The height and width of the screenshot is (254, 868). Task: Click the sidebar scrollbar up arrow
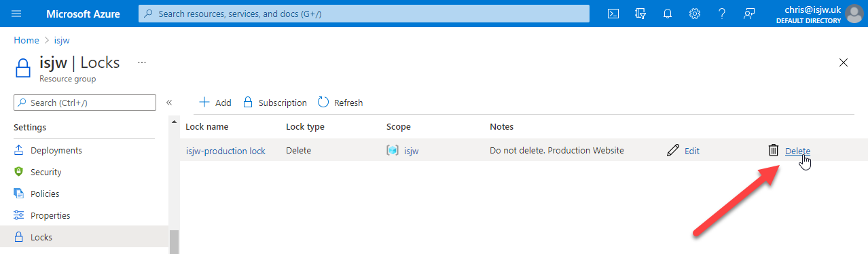coord(174,122)
